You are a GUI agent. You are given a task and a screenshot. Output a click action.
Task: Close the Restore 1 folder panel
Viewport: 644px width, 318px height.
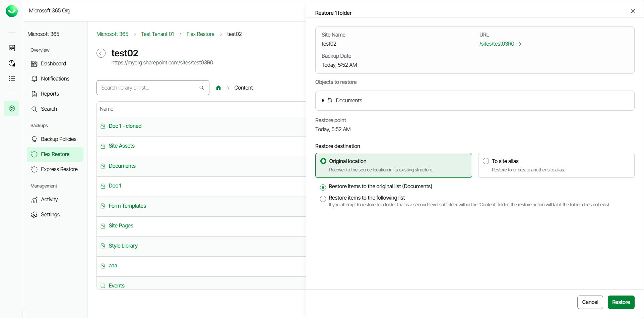click(633, 11)
